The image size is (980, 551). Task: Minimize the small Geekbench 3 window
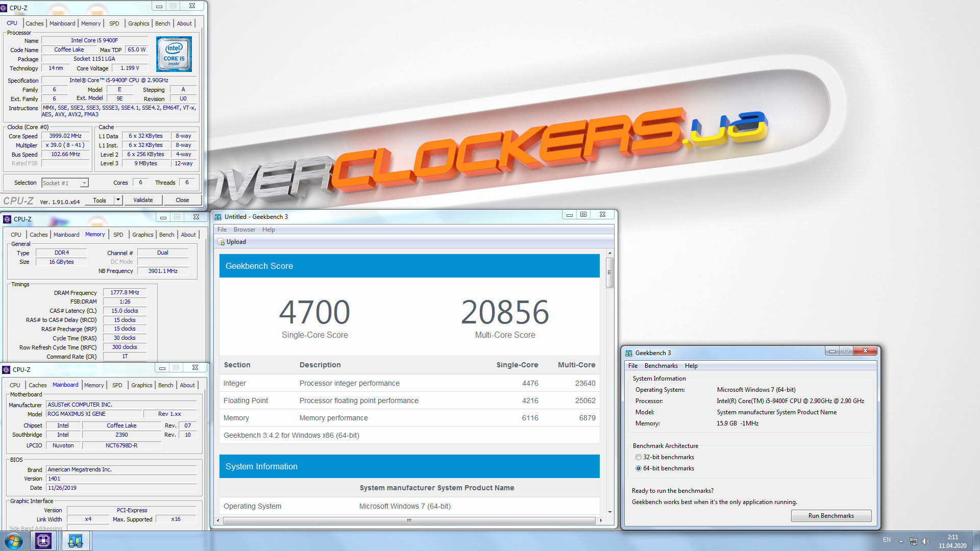coord(832,351)
